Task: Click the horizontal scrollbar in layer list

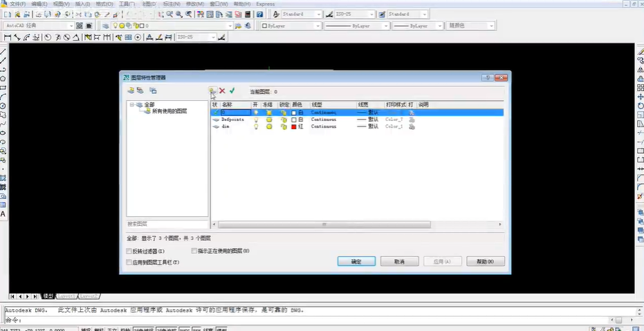Action: [x=324, y=225]
